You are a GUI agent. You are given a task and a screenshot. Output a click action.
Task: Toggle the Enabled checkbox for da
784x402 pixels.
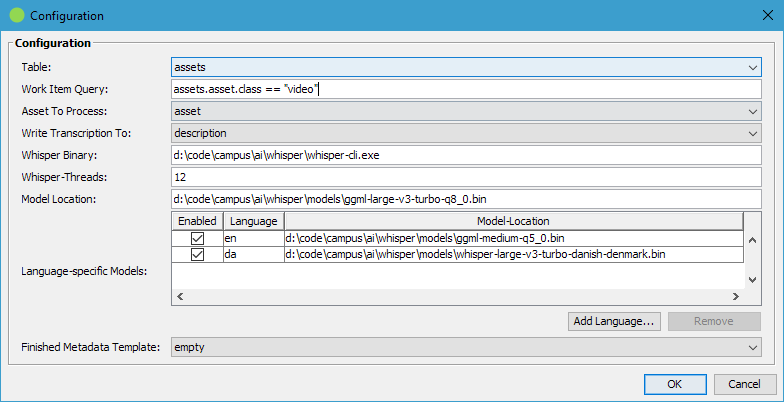(x=198, y=254)
